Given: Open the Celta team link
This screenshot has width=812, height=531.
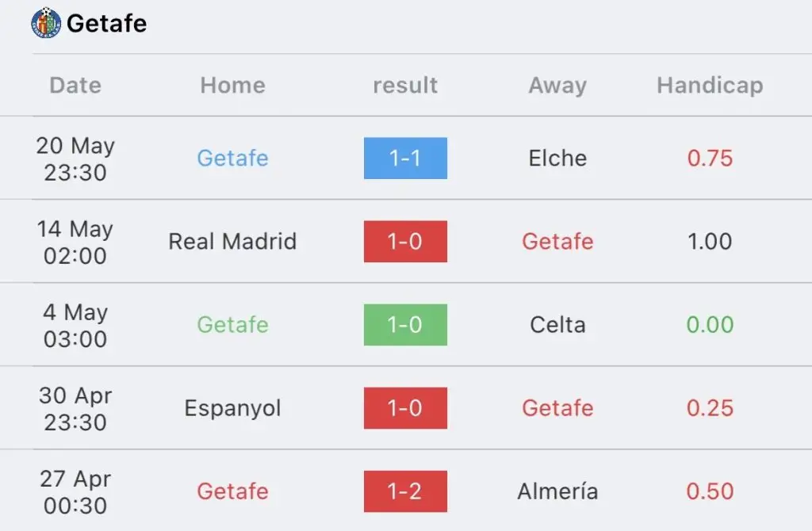Looking at the screenshot, I should click(557, 325).
